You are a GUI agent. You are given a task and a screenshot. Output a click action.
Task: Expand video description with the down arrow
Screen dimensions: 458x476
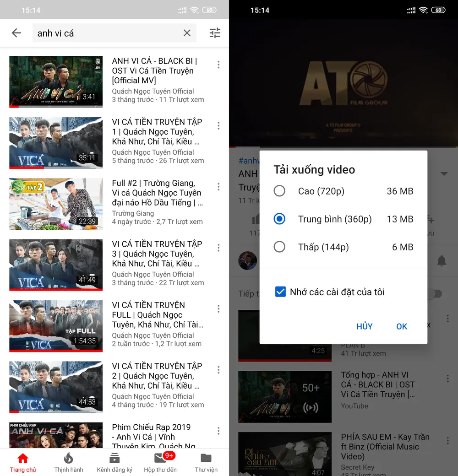tap(444, 174)
